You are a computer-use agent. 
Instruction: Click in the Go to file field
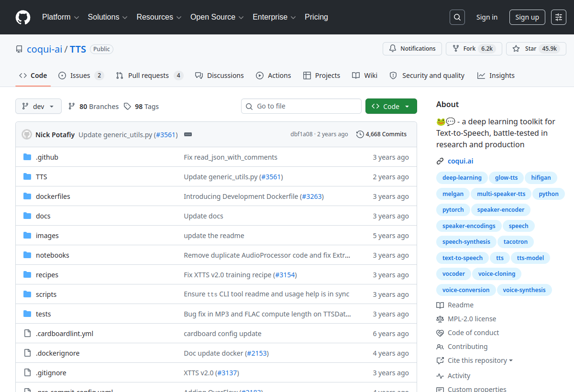click(x=301, y=106)
